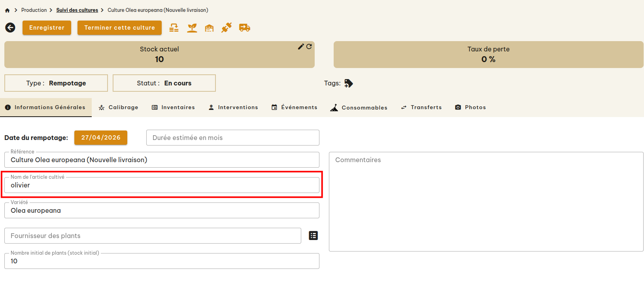Open the Inventaires tab
Viewport: 644px width, 295px height.
[x=173, y=107]
